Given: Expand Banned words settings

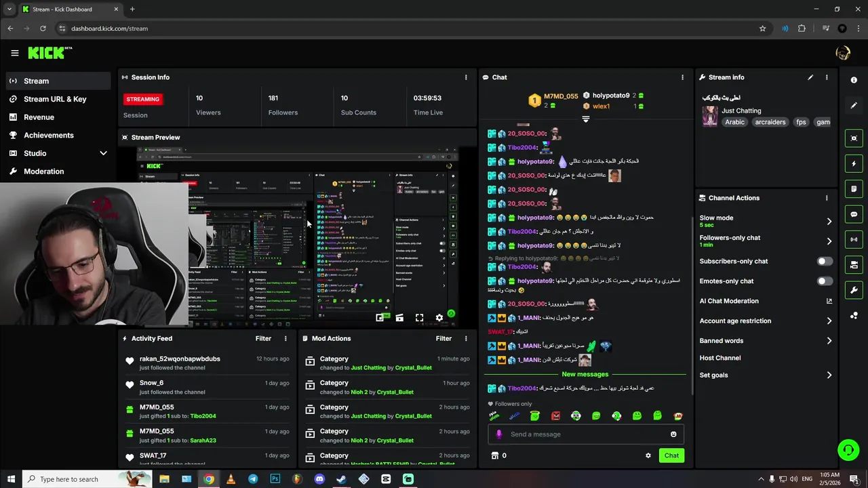Looking at the screenshot, I should click(x=829, y=341).
